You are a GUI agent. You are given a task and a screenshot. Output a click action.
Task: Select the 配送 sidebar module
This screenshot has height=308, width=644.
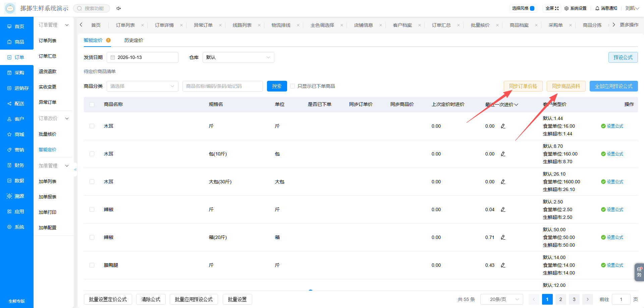[x=16, y=104]
